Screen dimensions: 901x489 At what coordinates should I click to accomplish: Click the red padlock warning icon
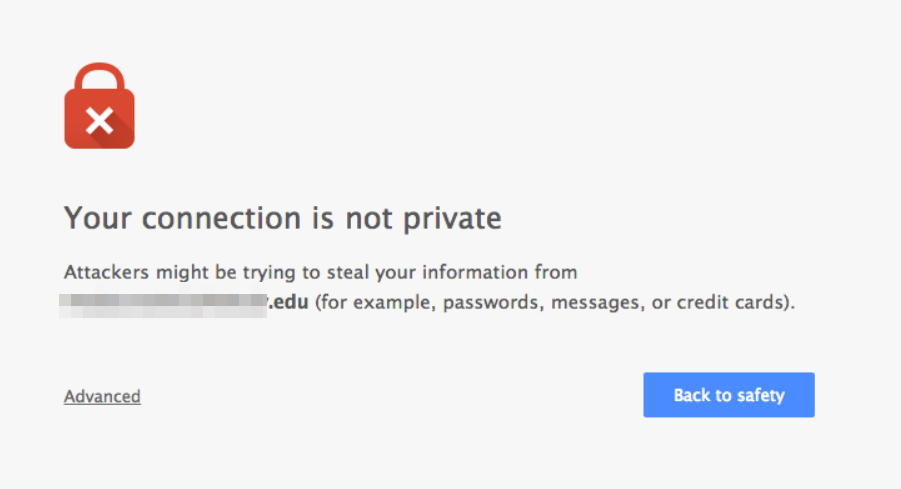tap(99, 106)
